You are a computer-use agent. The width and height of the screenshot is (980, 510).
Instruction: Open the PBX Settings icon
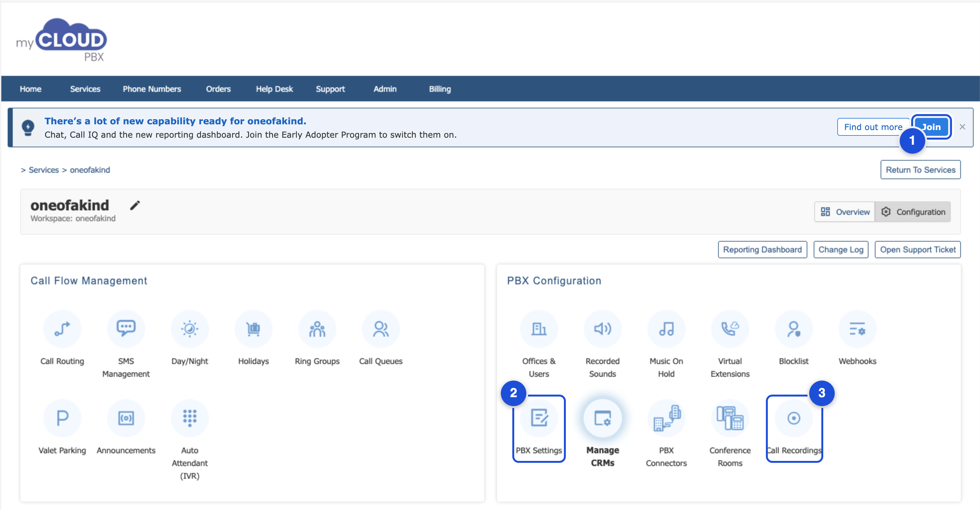(x=539, y=418)
